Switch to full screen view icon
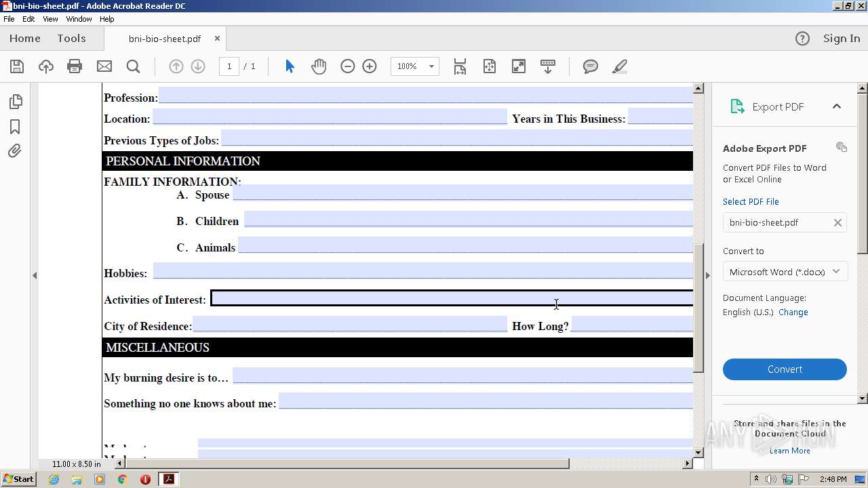Viewport: 868px width, 488px height. (519, 66)
